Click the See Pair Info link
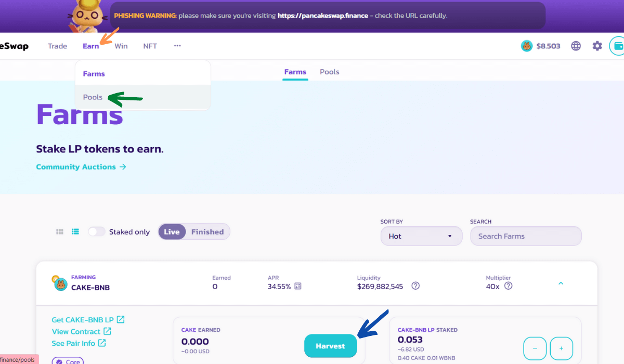This screenshot has width=624, height=364. 79,343
